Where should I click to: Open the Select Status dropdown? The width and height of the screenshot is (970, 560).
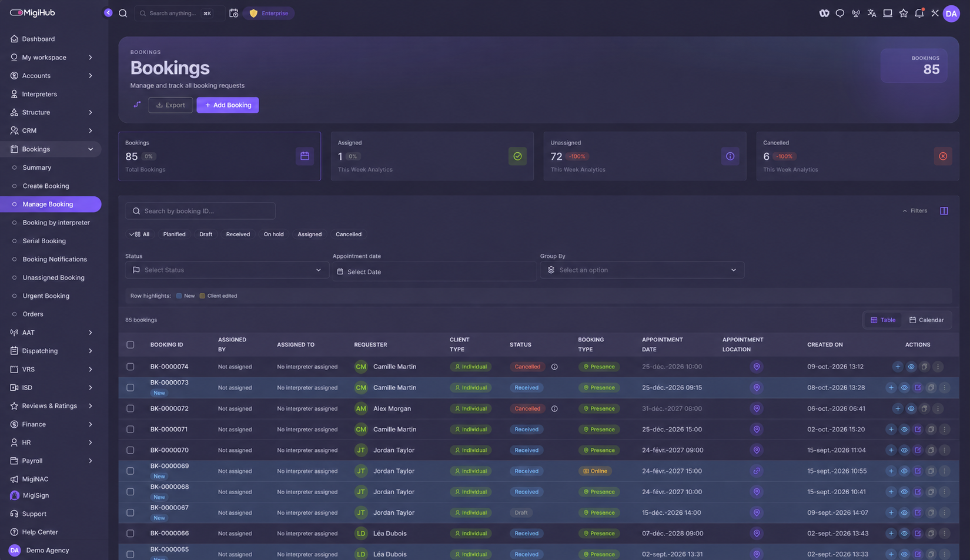click(x=227, y=270)
